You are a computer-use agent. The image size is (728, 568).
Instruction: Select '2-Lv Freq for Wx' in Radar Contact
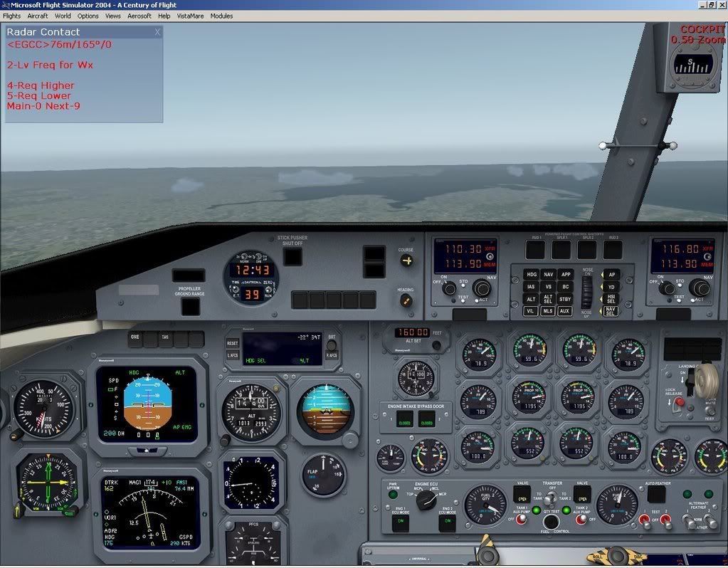tap(50, 65)
